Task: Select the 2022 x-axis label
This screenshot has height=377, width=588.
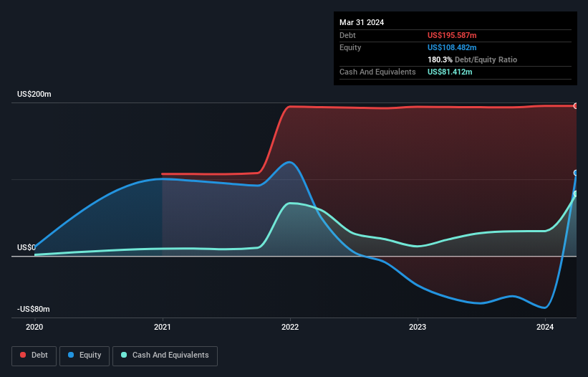Action: pos(290,327)
